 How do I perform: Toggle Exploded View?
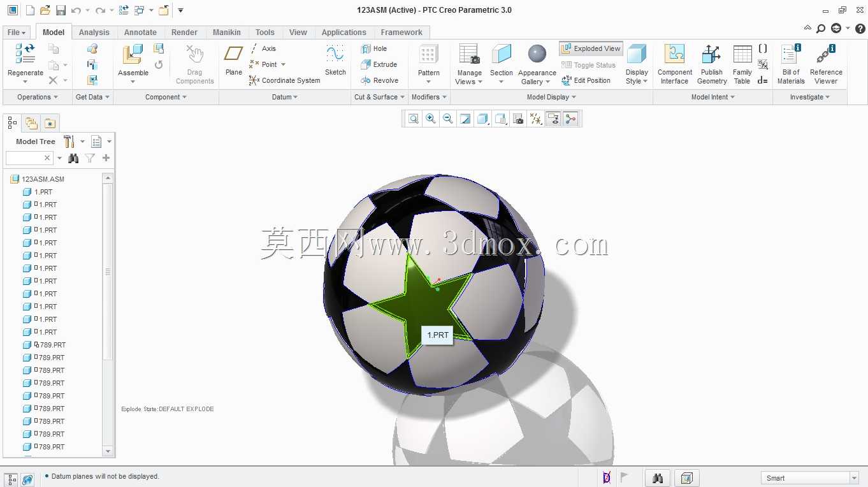click(591, 48)
